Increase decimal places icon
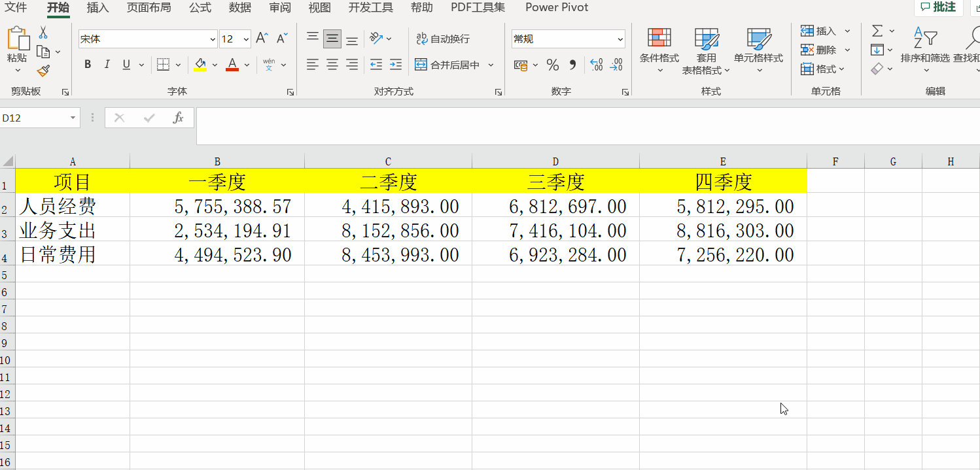This screenshot has width=980, height=470. [x=596, y=65]
